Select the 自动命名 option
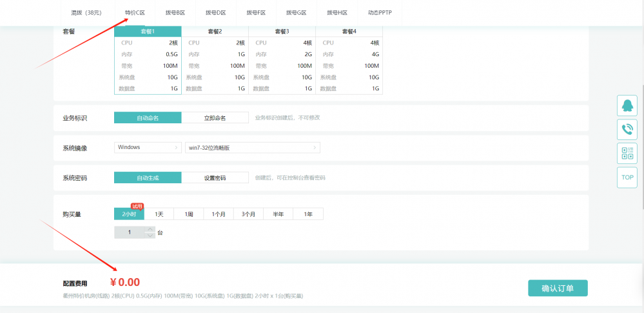 (148, 117)
